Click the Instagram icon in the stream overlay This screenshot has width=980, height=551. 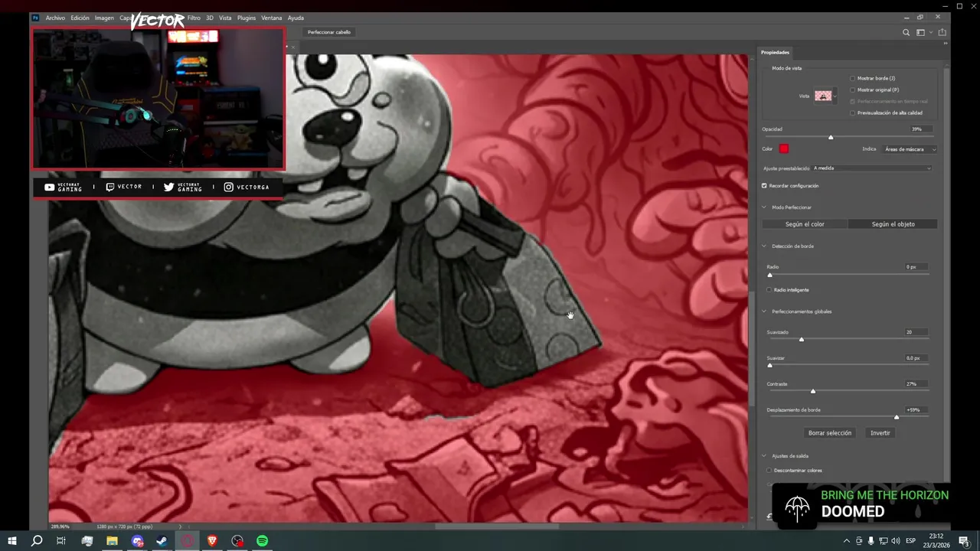pyautogui.click(x=228, y=187)
